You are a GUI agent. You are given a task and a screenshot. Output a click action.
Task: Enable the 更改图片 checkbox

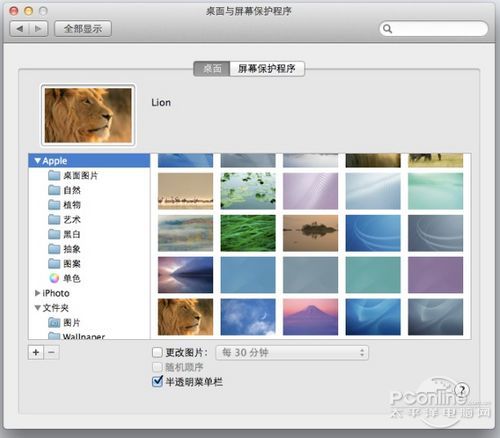pyautogui.click(x=157, y=352)
